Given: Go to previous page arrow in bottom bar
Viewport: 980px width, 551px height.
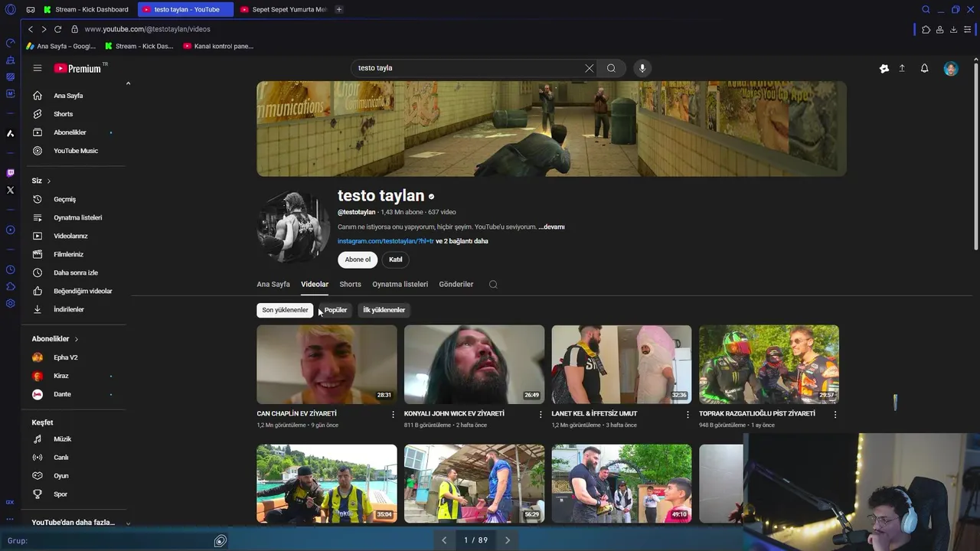Looking at the screenshot, I should point(444,540).
